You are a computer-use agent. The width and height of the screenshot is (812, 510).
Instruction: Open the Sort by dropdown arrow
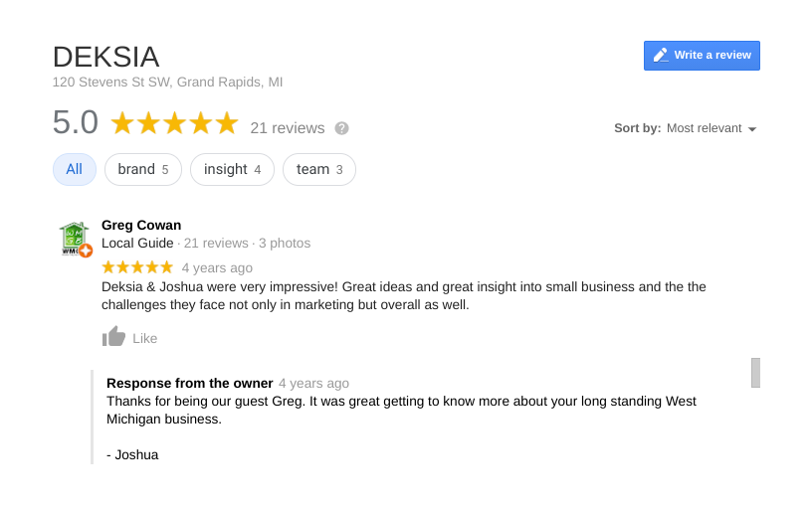(x=752, y=129)
